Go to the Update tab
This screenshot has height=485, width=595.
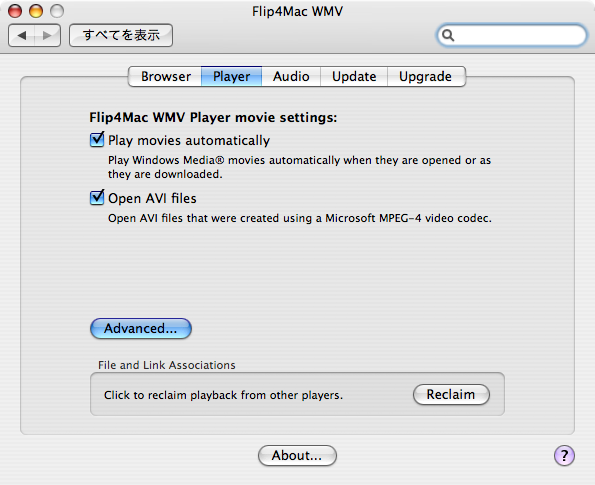point(354,76)
